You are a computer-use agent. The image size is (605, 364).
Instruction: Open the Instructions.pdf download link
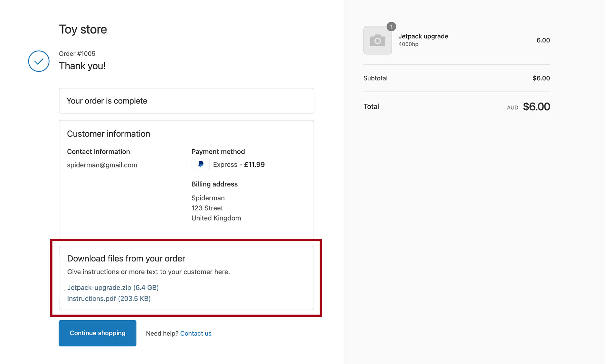[x=109, y=299]
